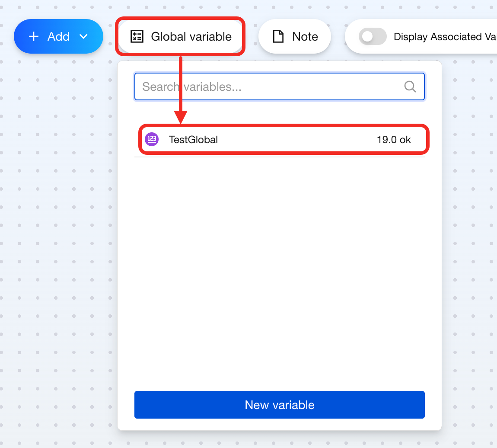Image resolution: width=497 pixels, height=448 pixels.
Task: Click the purple 123 number type icon
Action: [152, 139]
